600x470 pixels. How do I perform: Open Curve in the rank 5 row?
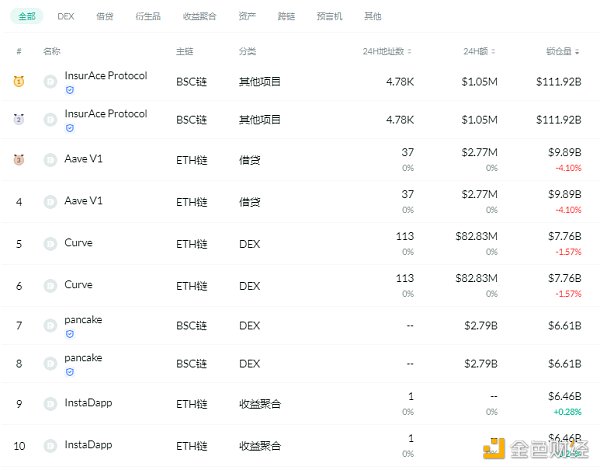[x=78, y=243]
